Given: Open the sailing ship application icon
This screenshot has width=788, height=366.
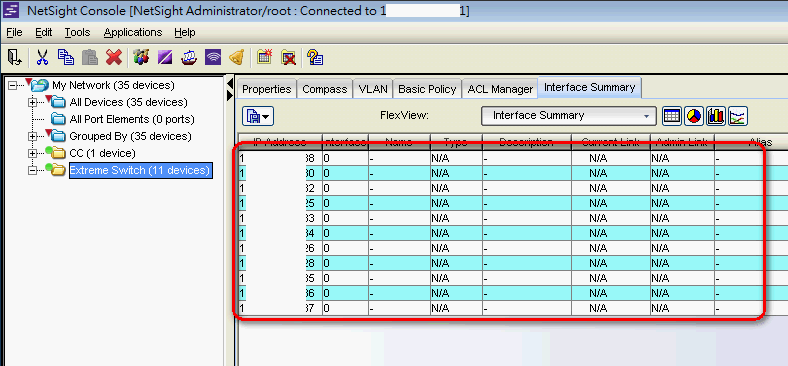Looking at the screenshot, I should coord(189,57).
